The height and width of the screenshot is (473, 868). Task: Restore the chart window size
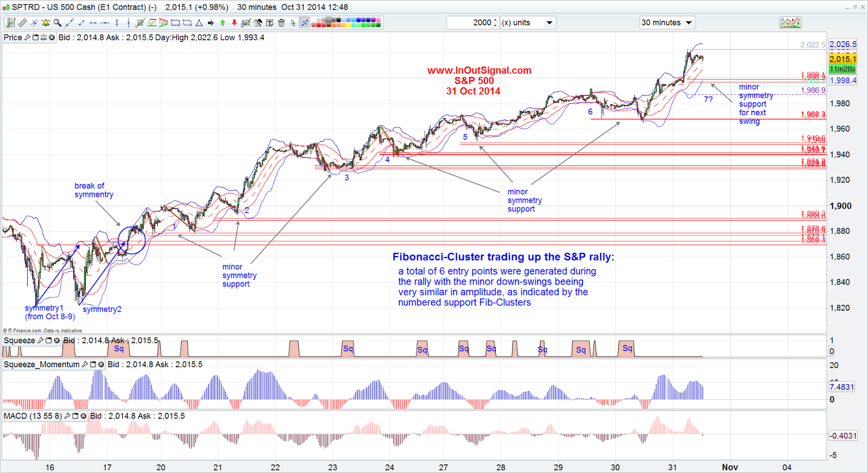(x=855, y=7)
